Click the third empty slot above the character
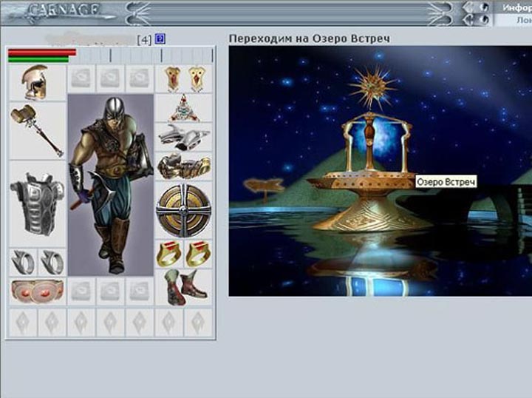 point(140,78)
